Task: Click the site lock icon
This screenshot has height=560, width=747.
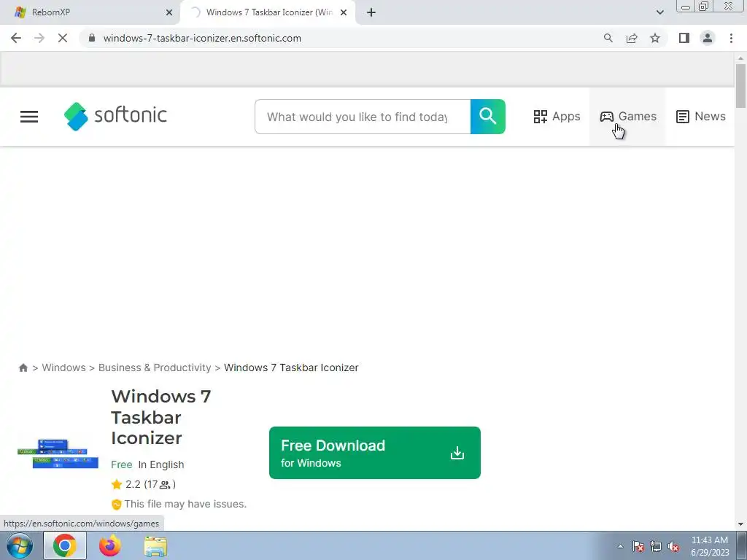Action: 92,38
